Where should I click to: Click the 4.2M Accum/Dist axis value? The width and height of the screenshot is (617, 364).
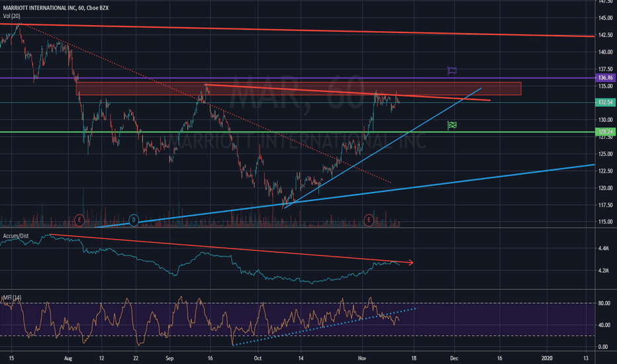(604, 271)
